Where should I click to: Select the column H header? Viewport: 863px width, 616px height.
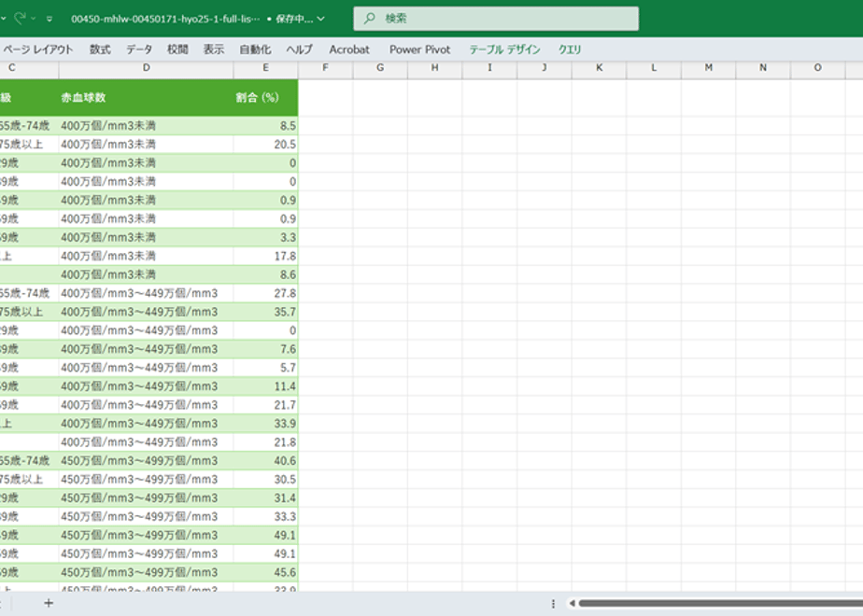[435, 67]
